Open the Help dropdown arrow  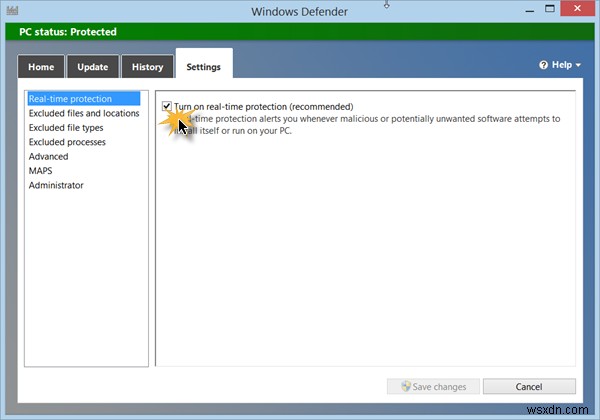(x=578, y=65)
